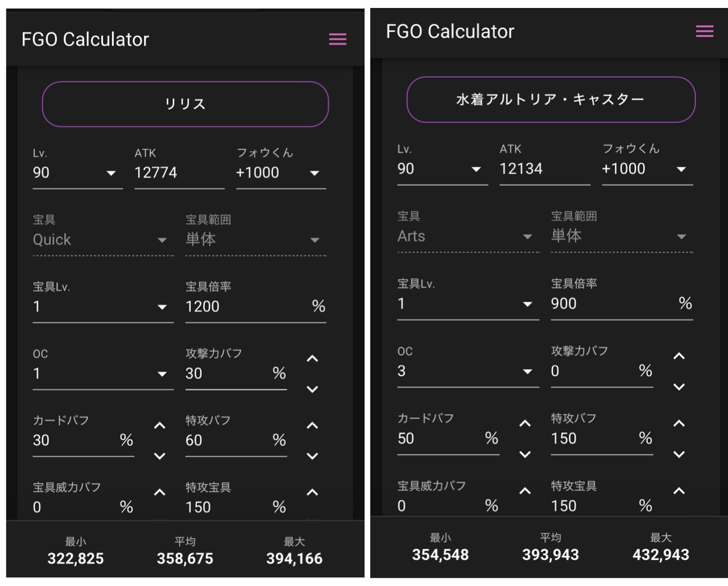Screen dimensions: 728x586
Task: Increase 攻撃力バフ with up arrow, left panel
Action: [x=312, y=359]
